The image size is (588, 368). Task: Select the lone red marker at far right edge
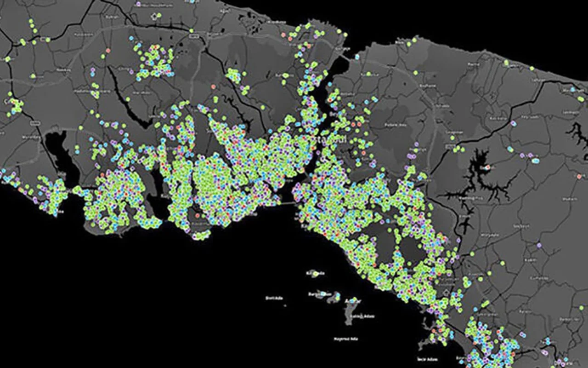(x=580, y=176)
